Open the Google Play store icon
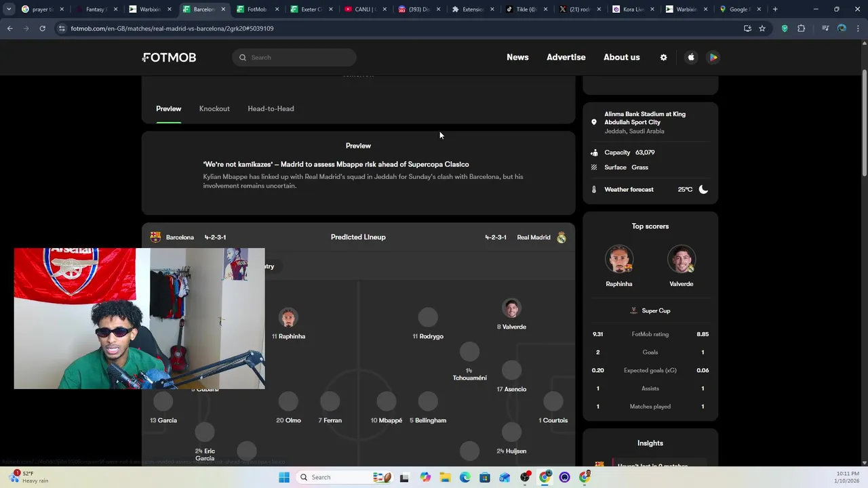868x488 pixels. tap(713, 58)
